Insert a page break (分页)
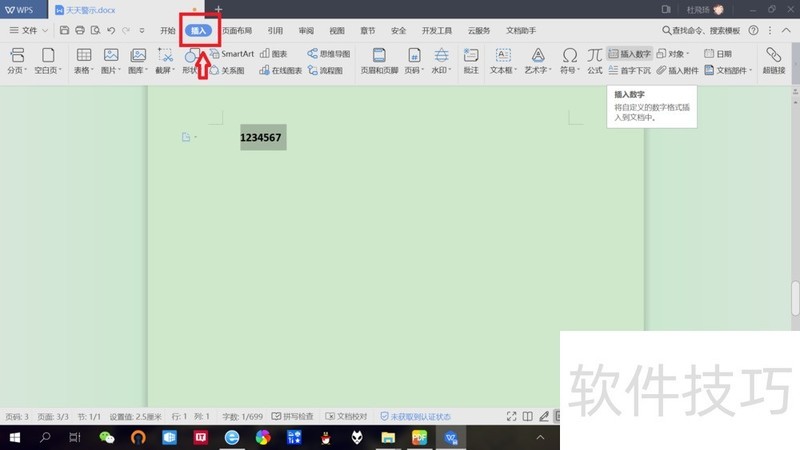The width and height of the screenshot is (800, 450). point(17,61)
